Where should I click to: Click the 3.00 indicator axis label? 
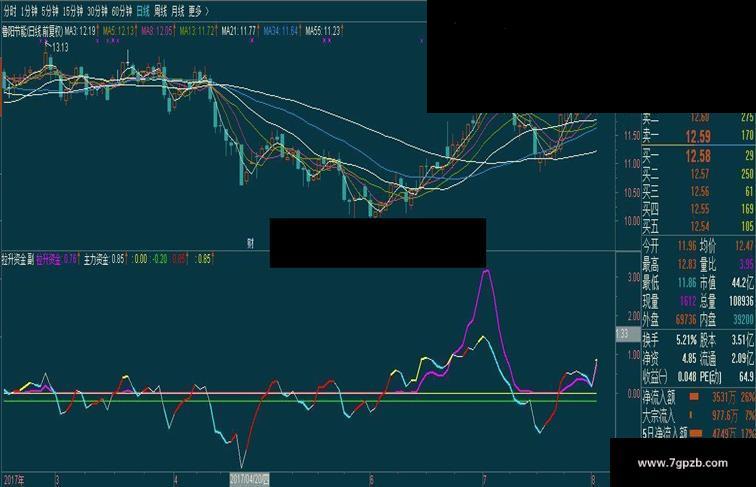634,277
